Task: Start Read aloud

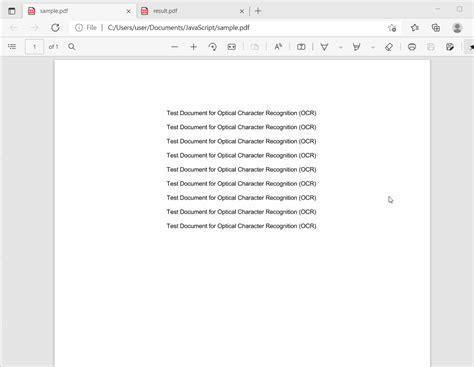Action: point(278,47)
